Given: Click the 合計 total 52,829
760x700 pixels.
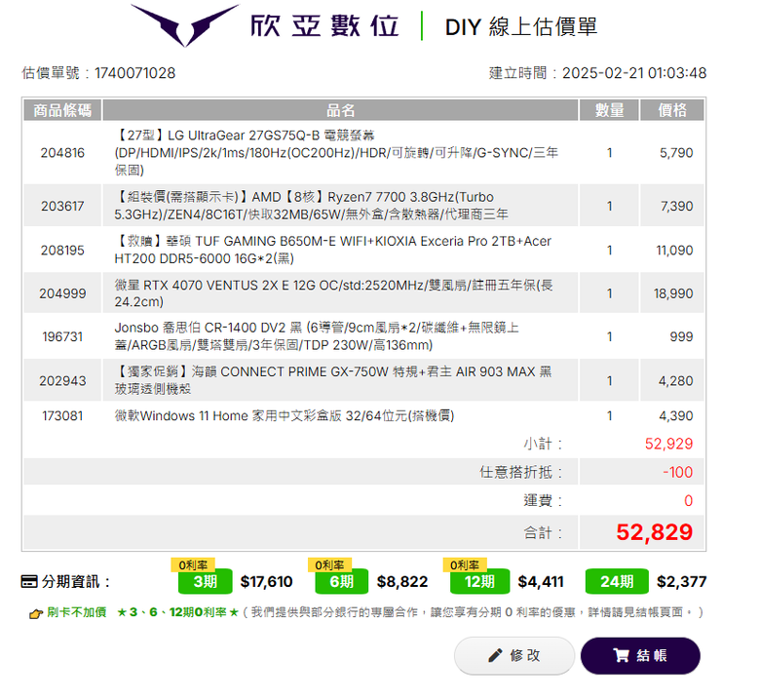Looking at the screenshot, I should pyautogui.click(x=655, y=532).
